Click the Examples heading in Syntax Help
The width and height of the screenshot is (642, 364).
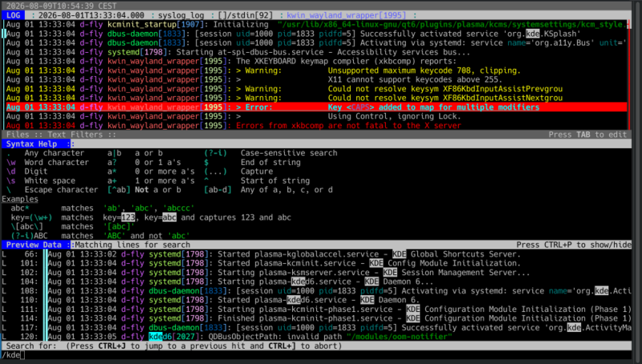coord(19,199)
